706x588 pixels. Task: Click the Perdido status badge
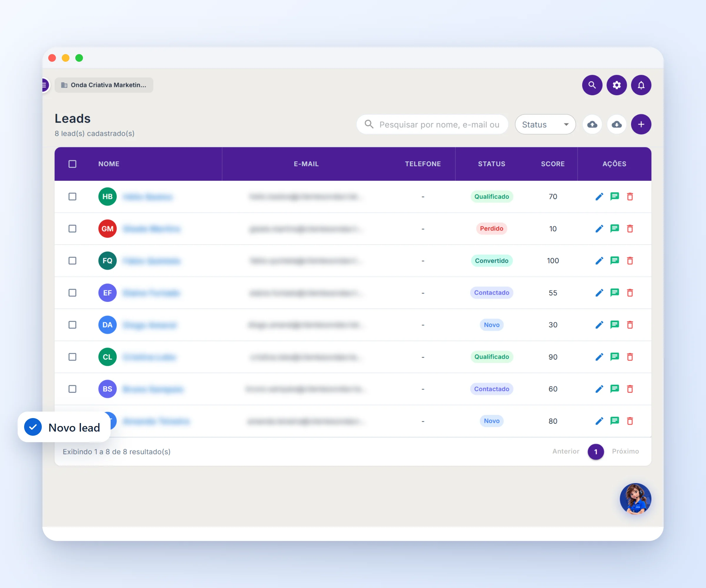[x=492, y=228]
